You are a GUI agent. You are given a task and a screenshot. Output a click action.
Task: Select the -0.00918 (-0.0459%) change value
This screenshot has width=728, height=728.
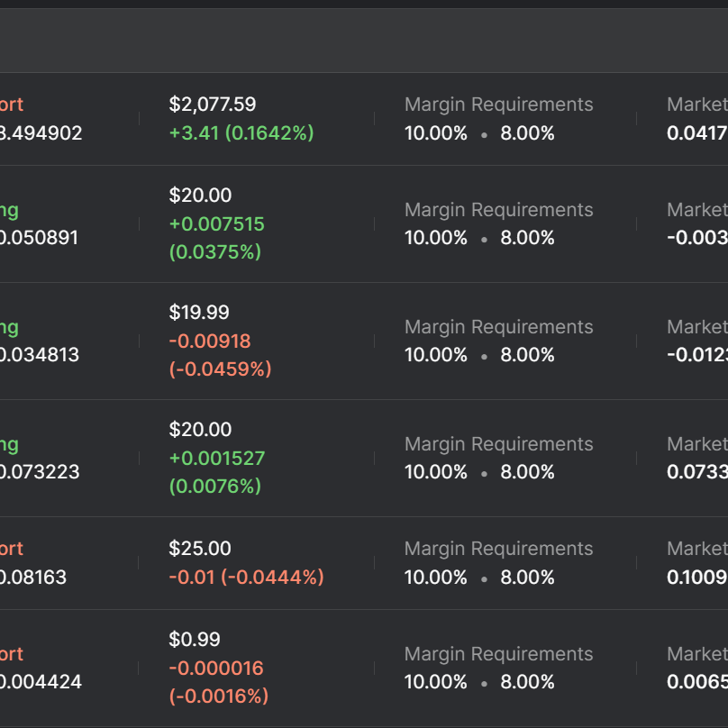tap(220, 355)
